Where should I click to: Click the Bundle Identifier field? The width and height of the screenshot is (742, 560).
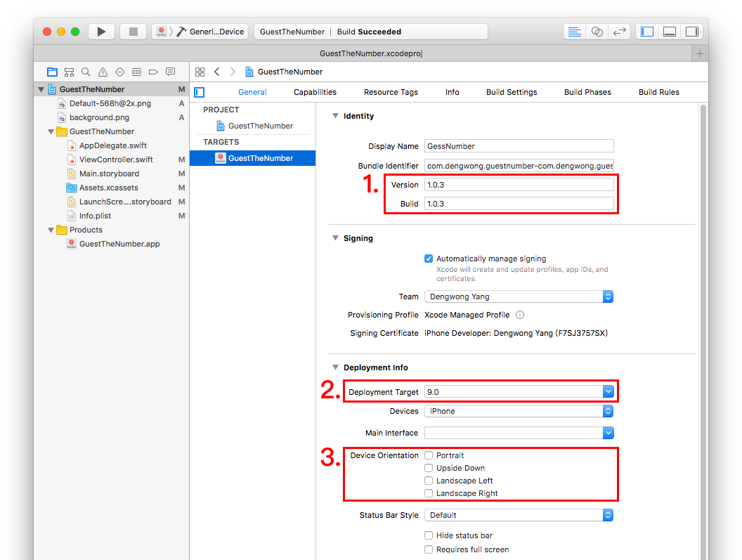click(519, 166)
